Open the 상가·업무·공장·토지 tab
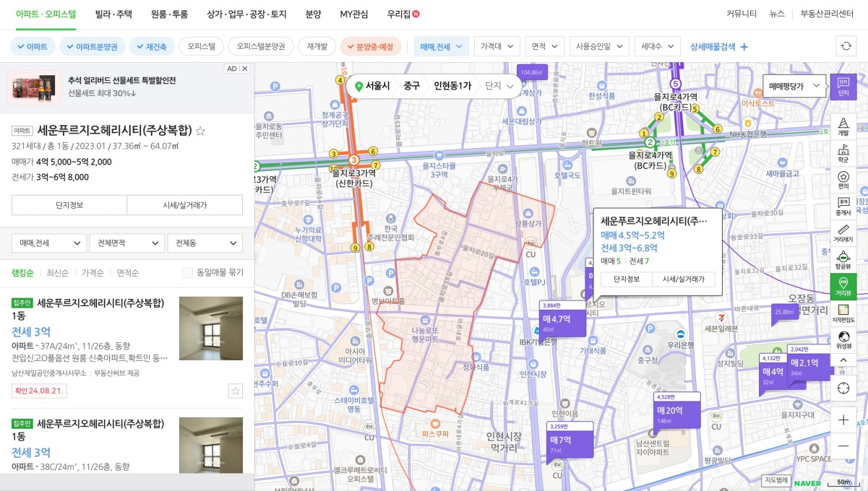 [246, 14]
